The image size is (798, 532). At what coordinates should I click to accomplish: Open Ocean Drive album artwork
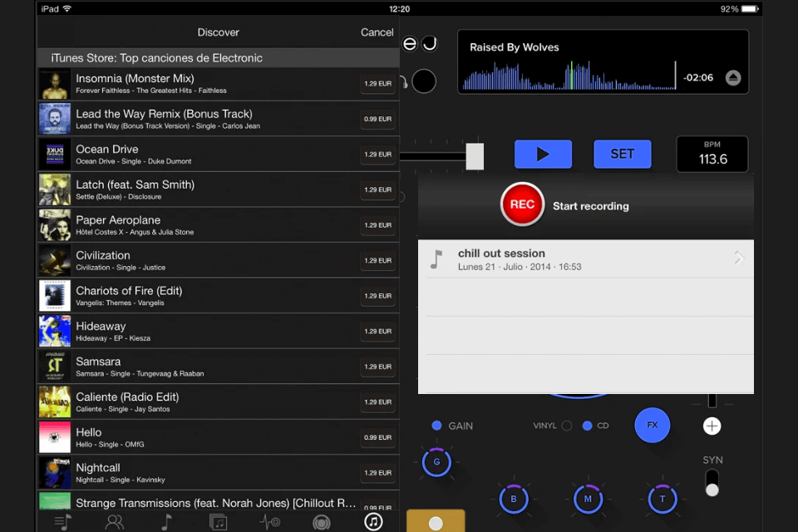tap(55, 155)
